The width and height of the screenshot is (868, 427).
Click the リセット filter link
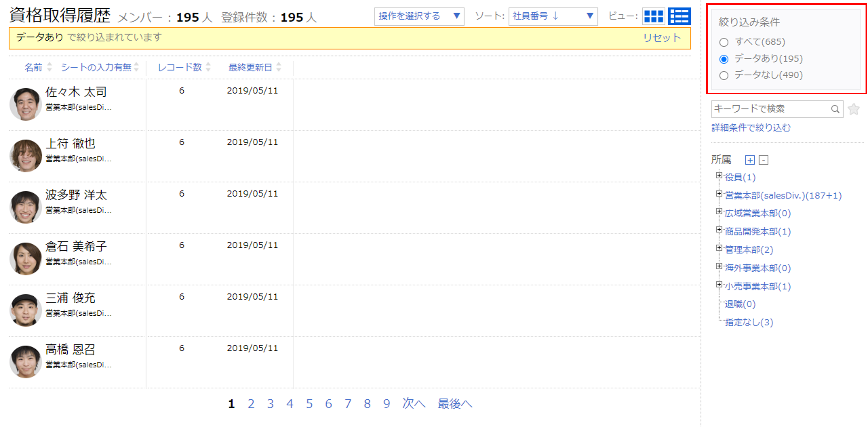point(662,38)
